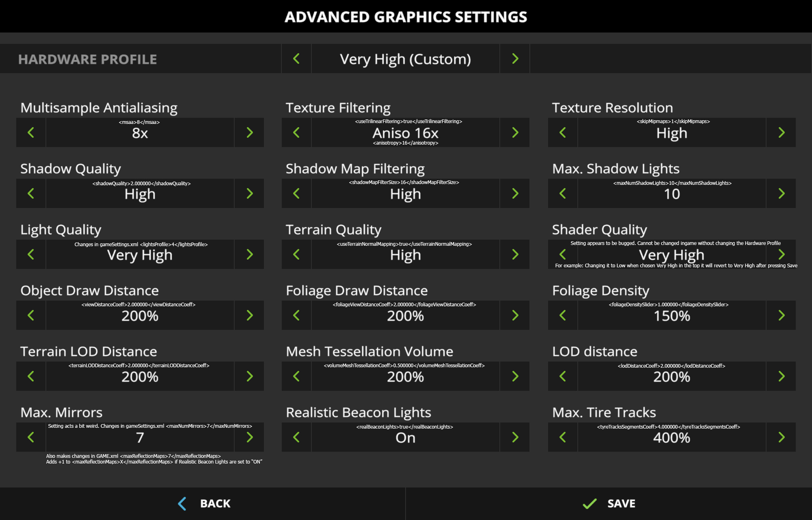The image size is (812, 520).
Task: Toggle Realistic Beacon Lights with left arrow
Action: 296,437
